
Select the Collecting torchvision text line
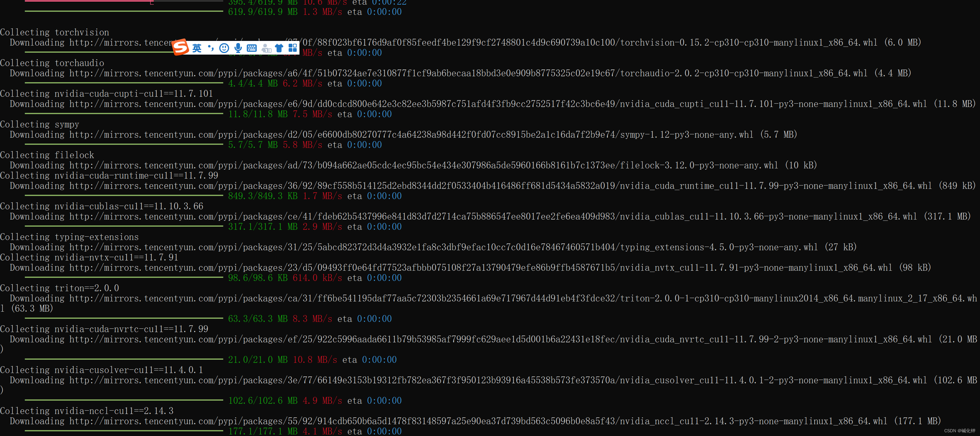(x=54, y=32)
